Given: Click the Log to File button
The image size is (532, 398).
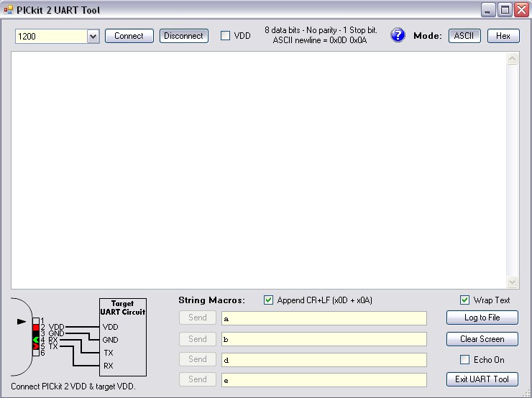Looking at the screenshot, I should coord(482,318).
